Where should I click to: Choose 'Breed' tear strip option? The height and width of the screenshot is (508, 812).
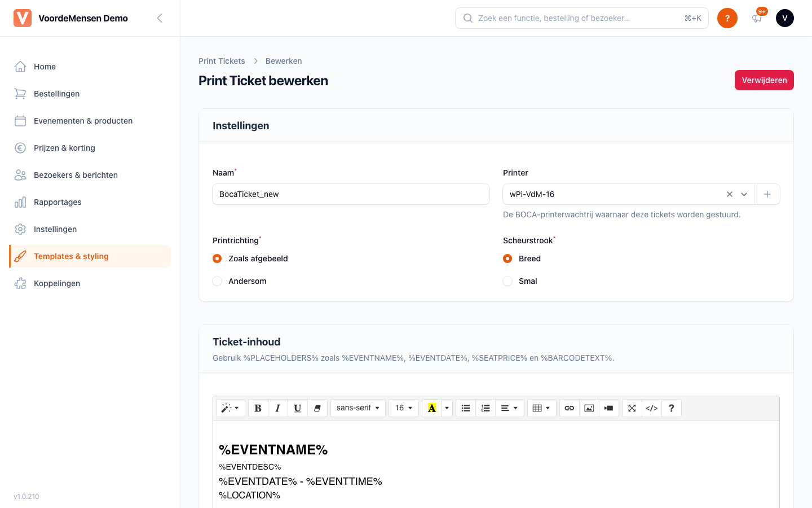pos(507,259)
